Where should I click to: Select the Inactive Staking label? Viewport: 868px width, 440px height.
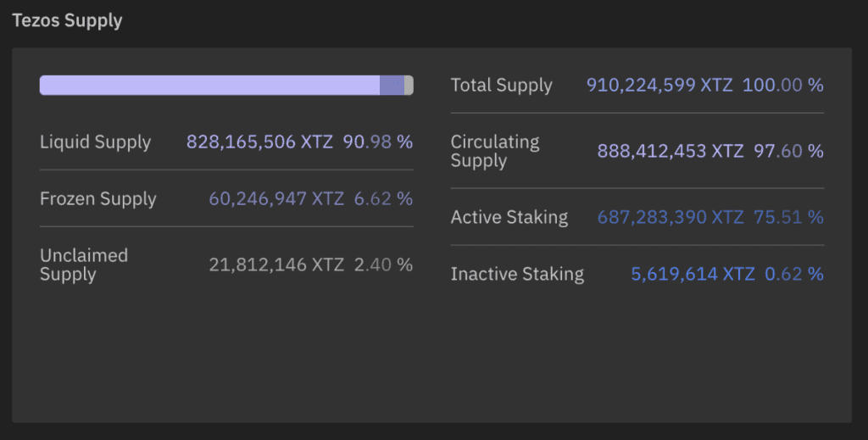(x=517, y=274)
